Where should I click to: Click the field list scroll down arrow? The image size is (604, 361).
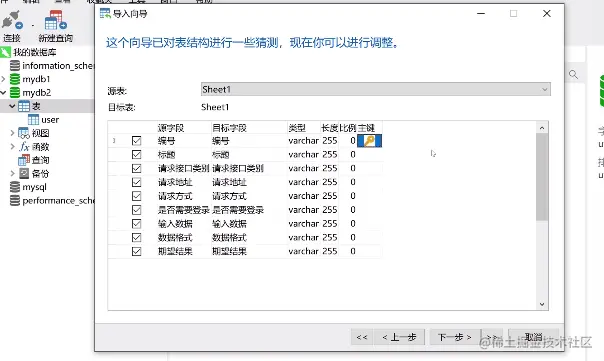click(542, 304)
